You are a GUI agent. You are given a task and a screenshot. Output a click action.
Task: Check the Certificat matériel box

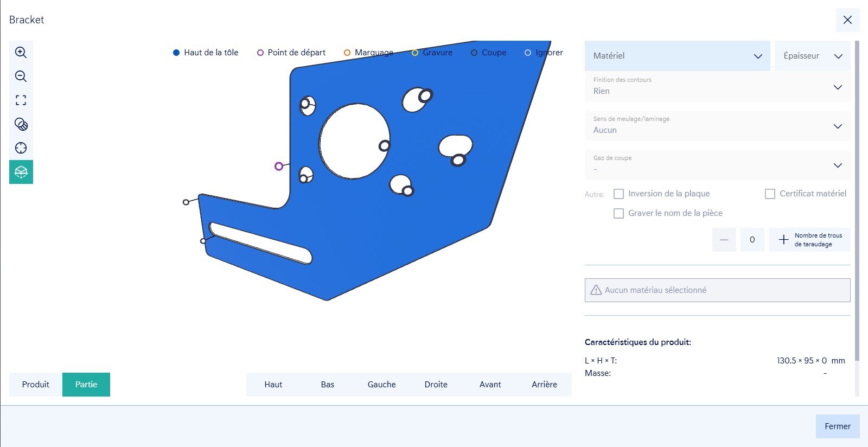pos(770,194)
